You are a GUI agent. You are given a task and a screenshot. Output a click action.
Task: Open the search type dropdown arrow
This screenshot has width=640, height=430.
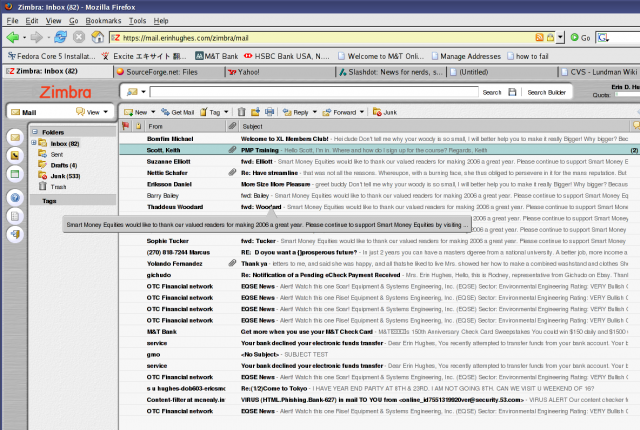click(143, 92)
